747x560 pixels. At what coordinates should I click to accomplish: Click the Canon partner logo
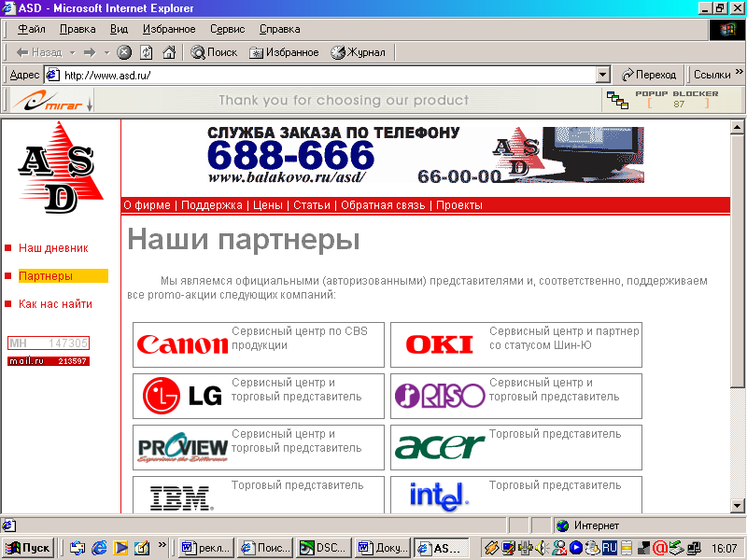[x=182, y=344]
